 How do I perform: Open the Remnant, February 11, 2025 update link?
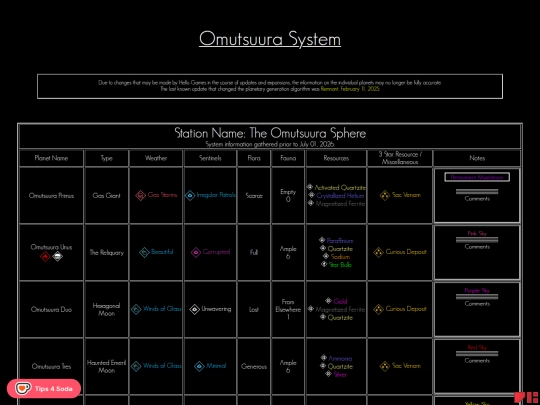[350, 89]
